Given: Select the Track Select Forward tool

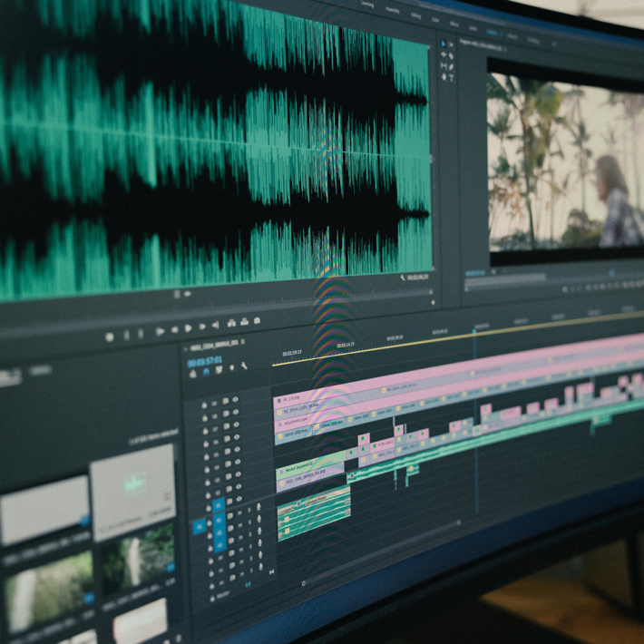Looking at the screenshot, I should 452,44.
